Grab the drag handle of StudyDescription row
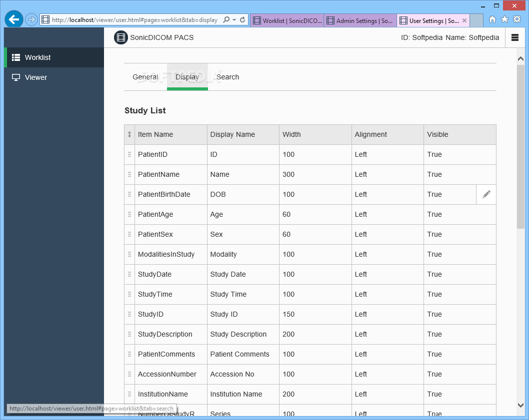Viewport: 529px width, 420px height. click(129, 334)
